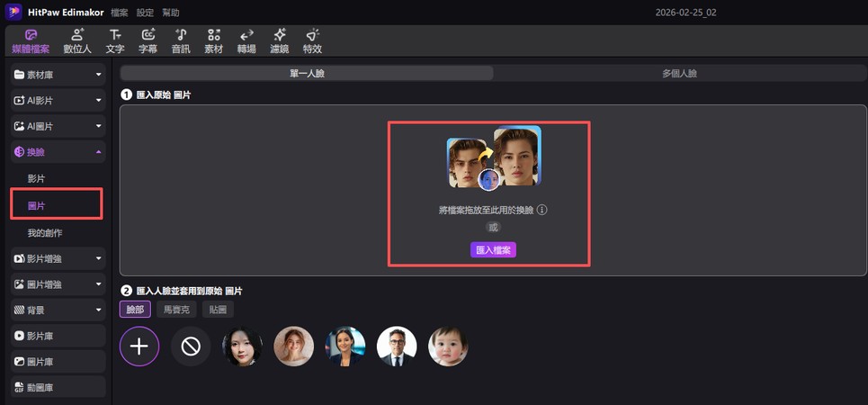Viewport: 868px width, 405px height.
Task: Open the 濾鏡 filters icon
Action: pyautogui.click(x=279, y=40)
